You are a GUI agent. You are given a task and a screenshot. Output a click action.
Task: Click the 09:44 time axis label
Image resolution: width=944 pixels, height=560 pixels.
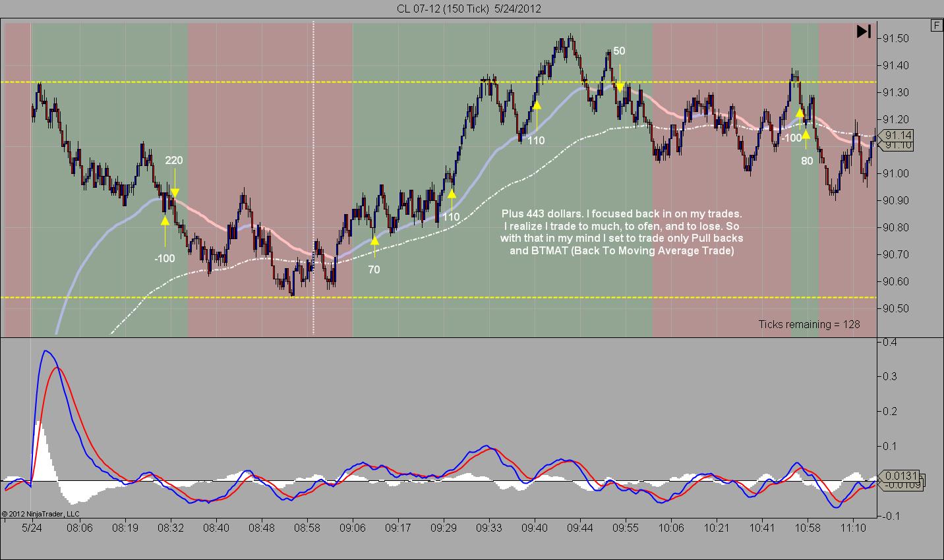point(579,528)
